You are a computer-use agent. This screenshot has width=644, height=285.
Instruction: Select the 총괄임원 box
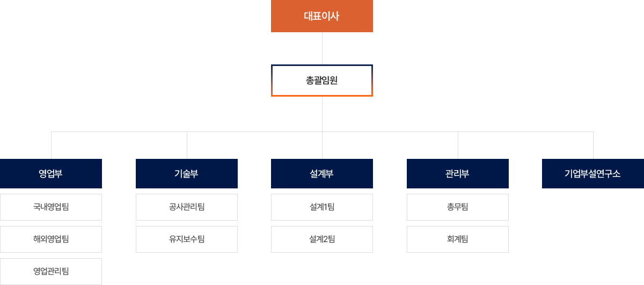click(322, 81)
